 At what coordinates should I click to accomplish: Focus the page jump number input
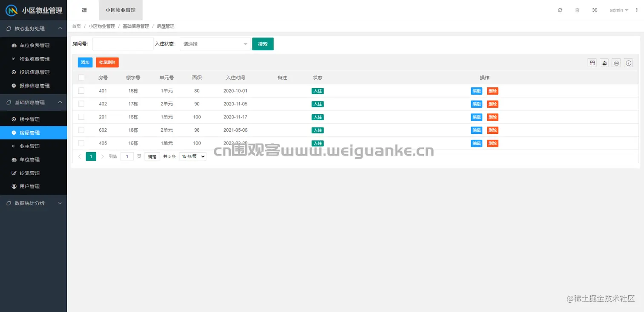click(x=127, y=156)
